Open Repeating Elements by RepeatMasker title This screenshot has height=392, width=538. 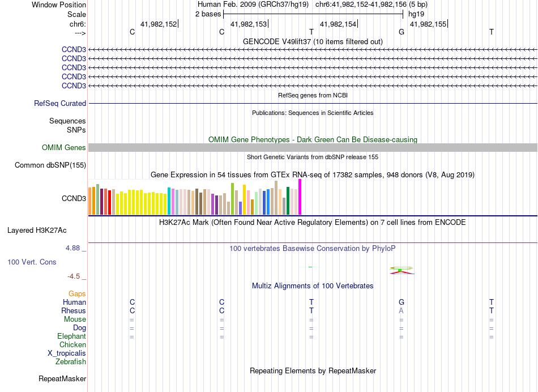point(313,370)
